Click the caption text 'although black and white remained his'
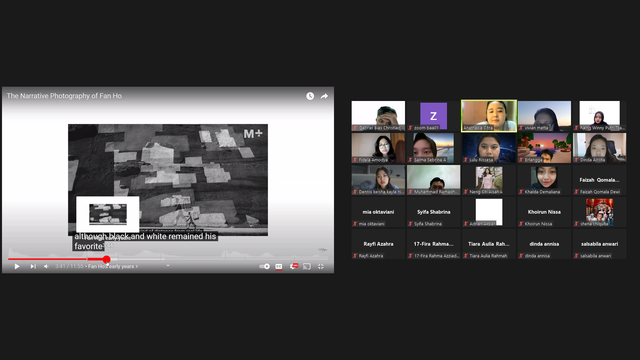The width and height of the screenshot is (640, 360). click(145, 236)
